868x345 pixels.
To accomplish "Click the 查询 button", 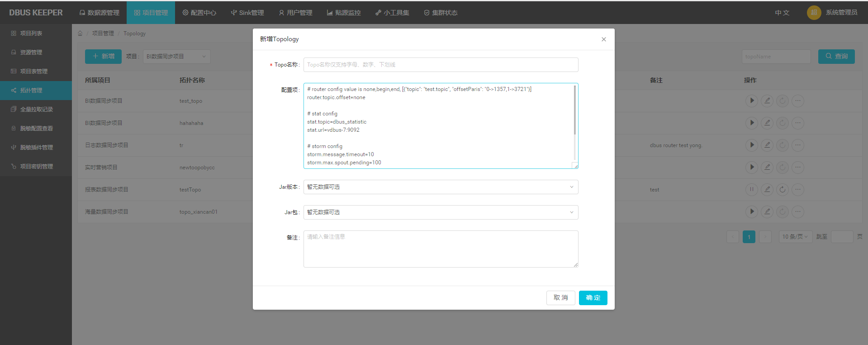I will [x=836, y=56].
